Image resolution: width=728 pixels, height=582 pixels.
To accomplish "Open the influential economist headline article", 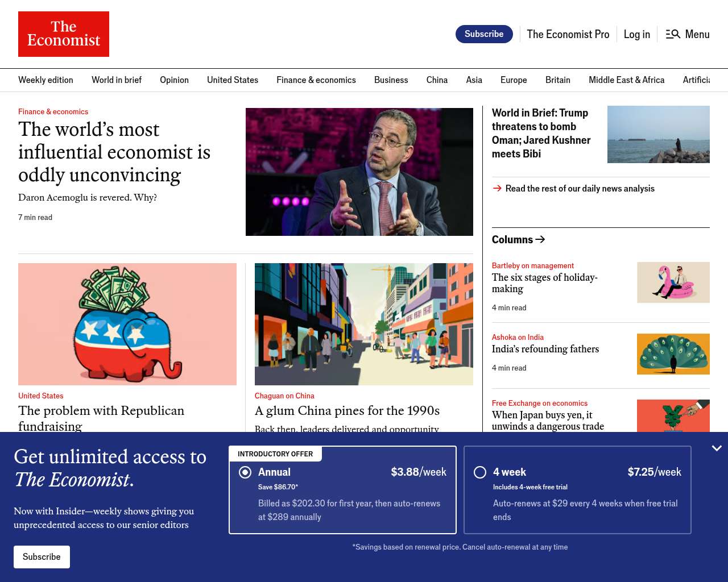I will [114, 152].
